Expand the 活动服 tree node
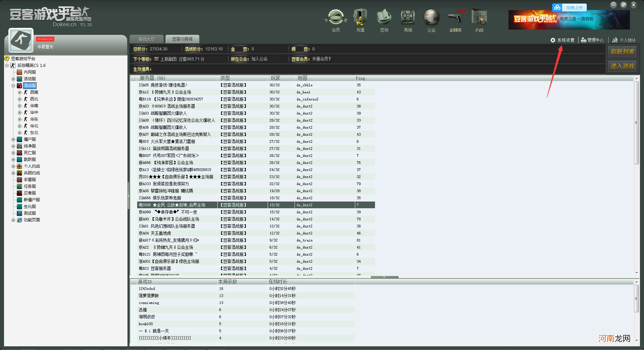 (13, 79)
